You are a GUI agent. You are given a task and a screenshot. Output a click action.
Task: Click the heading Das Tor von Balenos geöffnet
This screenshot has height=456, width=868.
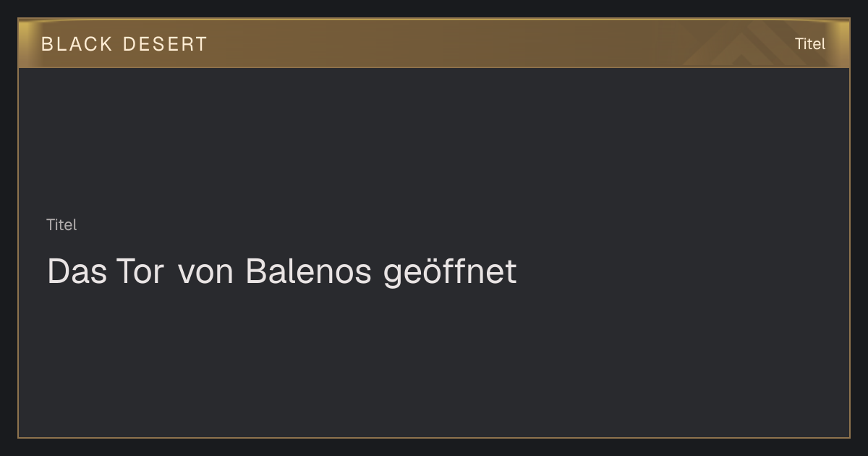pos(282,272)
